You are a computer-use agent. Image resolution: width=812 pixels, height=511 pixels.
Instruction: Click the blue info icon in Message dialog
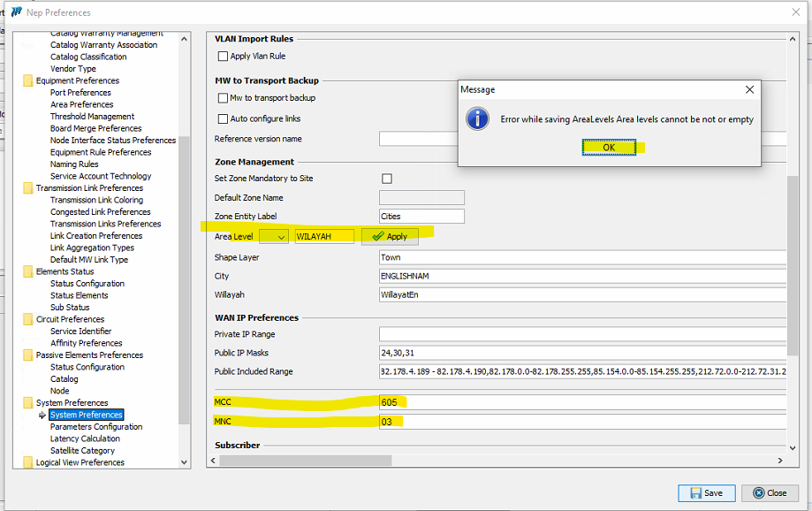click(x=478, y=119)
